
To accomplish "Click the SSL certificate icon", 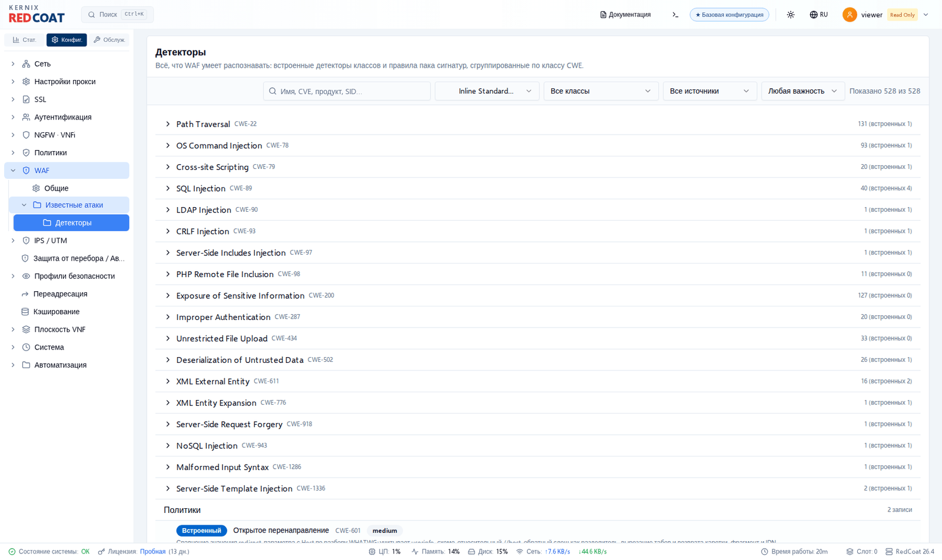I will pos(26,99).
